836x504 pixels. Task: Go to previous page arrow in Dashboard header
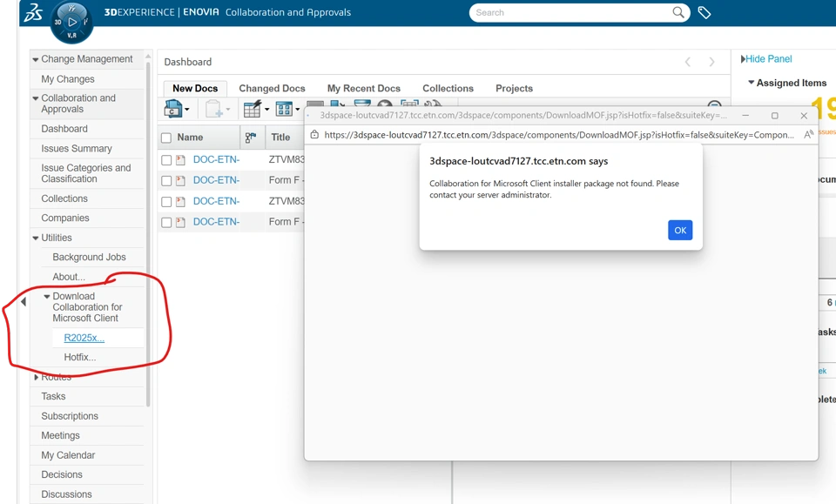click(x=688, y=62)
